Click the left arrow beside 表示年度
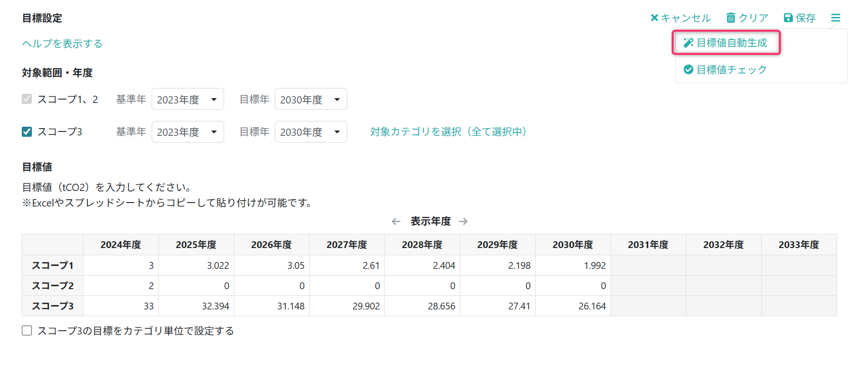Viewport: 868px width, 366px height. click(396, 221)
